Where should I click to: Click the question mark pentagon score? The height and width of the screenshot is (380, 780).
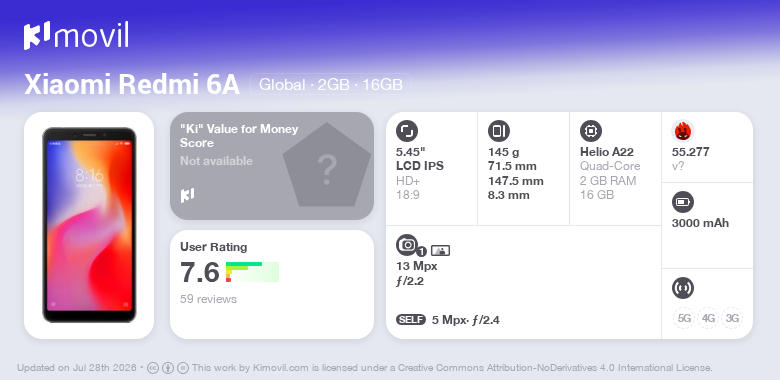(327, 165)
